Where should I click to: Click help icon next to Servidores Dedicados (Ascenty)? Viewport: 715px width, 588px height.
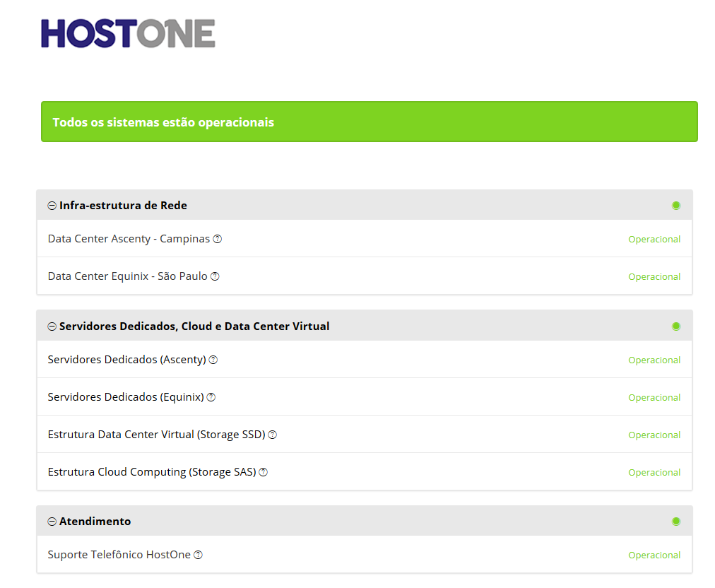pos(213,360)
